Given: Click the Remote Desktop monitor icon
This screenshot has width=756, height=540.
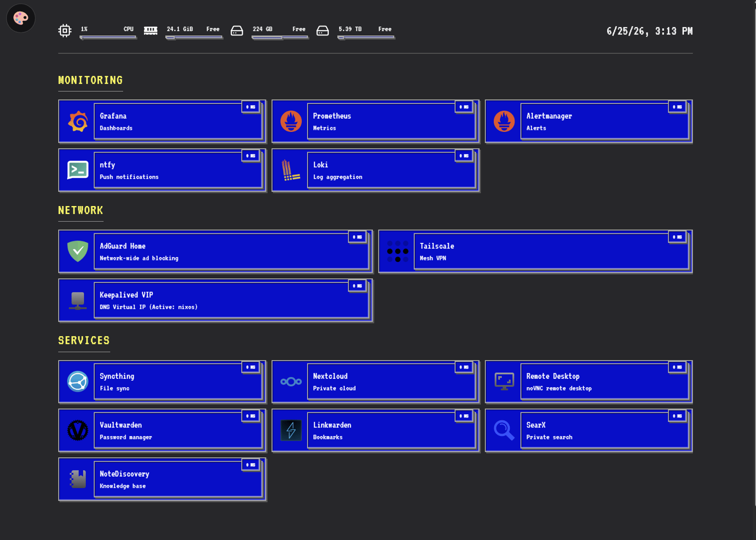Looking at the screenshot, I should point(504,382).
